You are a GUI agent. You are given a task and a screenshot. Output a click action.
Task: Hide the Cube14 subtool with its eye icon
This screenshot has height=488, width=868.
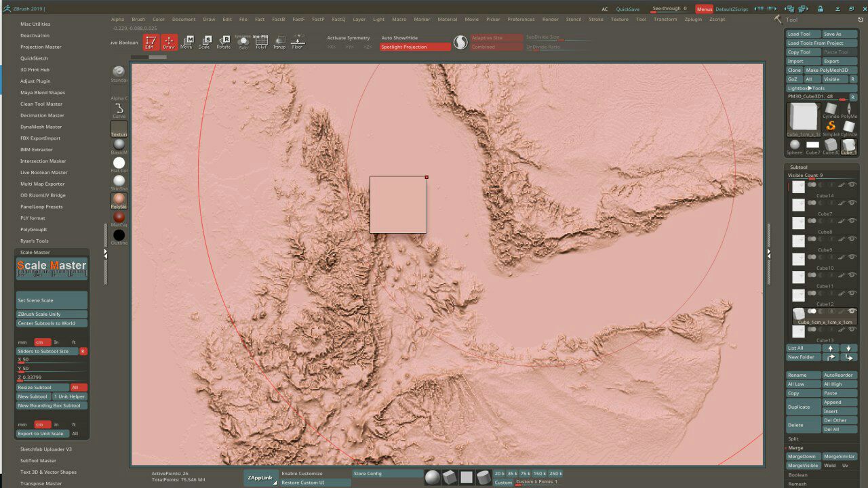pyautogui.click(x=852, y=184)
